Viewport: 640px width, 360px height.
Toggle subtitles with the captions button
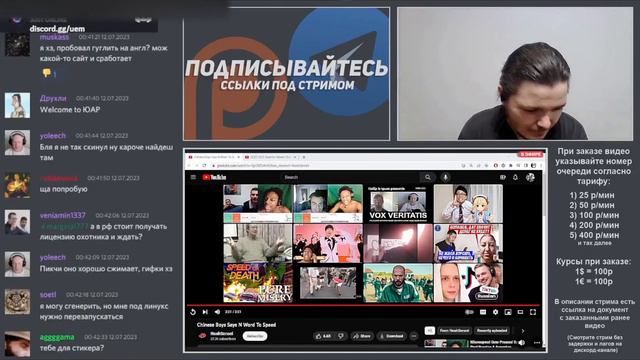[x=483, y=312]
